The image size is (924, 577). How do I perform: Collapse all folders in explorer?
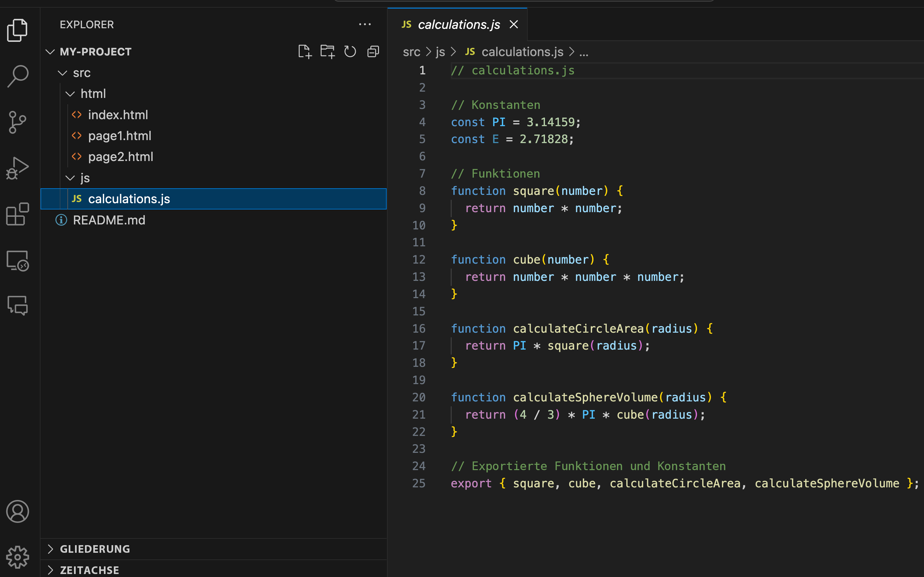tap(373, 51)
